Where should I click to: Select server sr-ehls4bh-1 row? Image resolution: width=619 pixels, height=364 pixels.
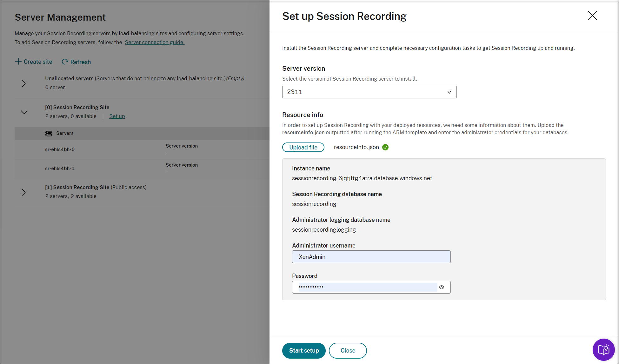[60, 169]
